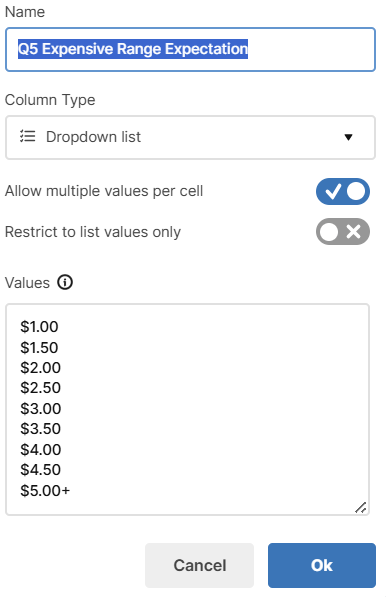Click the $1.00 line in Values
Image resolution: width=386 pixels, height=597 pixels.
click(39, 327)
